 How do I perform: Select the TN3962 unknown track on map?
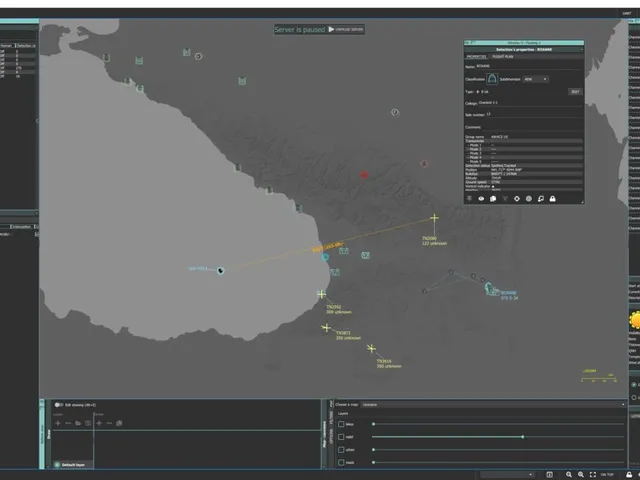click(x=322, y=293)
